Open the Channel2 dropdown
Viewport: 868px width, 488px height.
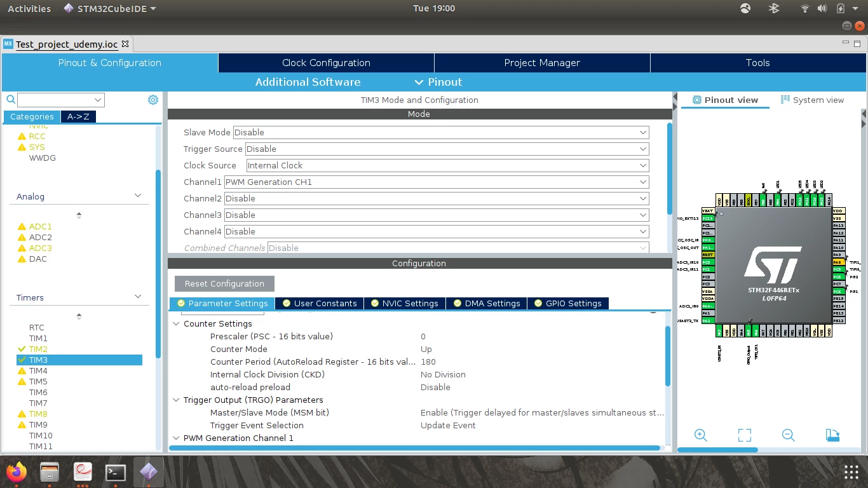click(437, 198)
